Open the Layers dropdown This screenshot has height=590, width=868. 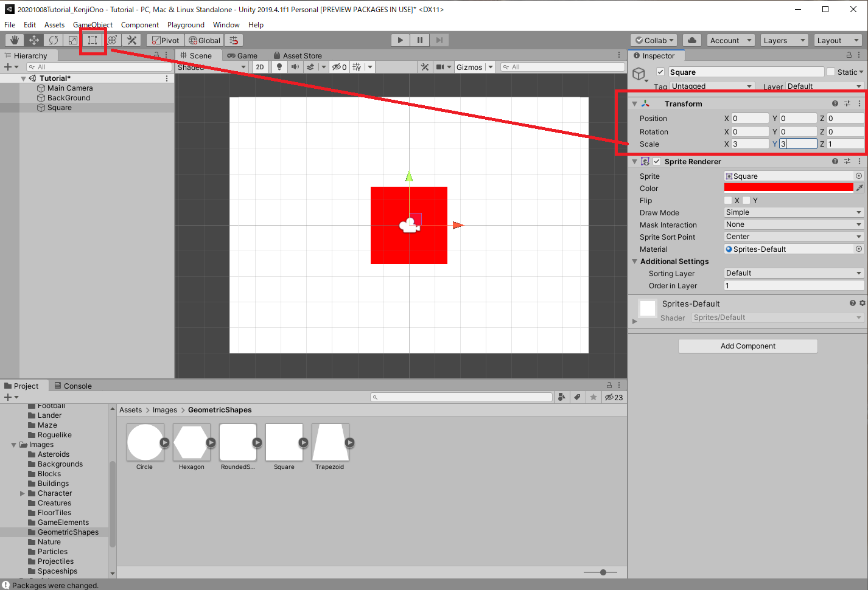(784, 40)
